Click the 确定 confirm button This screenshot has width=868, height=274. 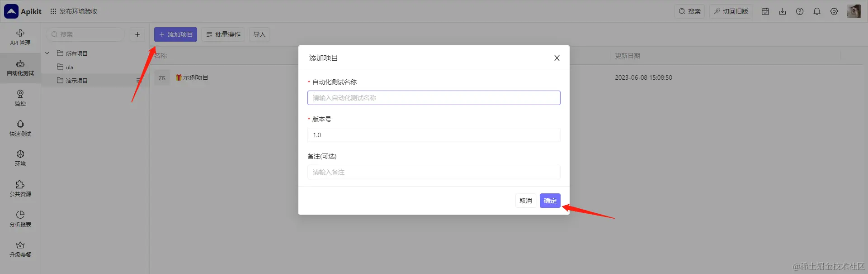coord(550,201)
